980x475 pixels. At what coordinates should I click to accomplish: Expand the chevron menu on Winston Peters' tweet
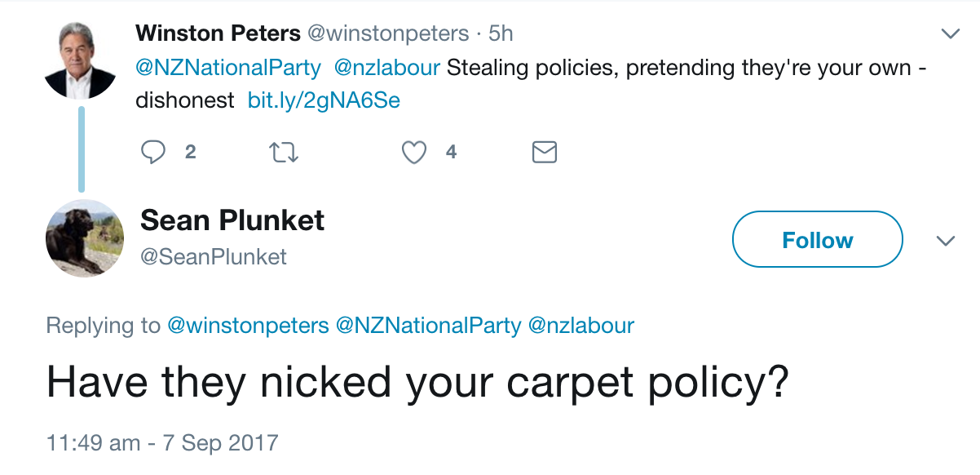click(950, 34)
